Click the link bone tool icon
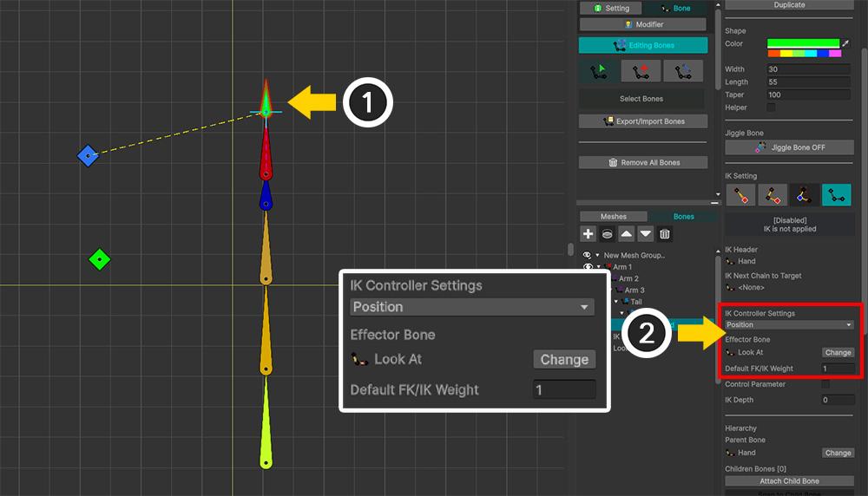This screenshot has width=868, height=496. pos(686,71)
